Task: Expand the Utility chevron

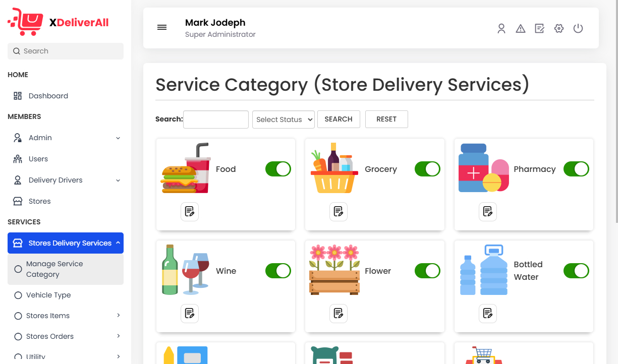Action: click(119, 356)
